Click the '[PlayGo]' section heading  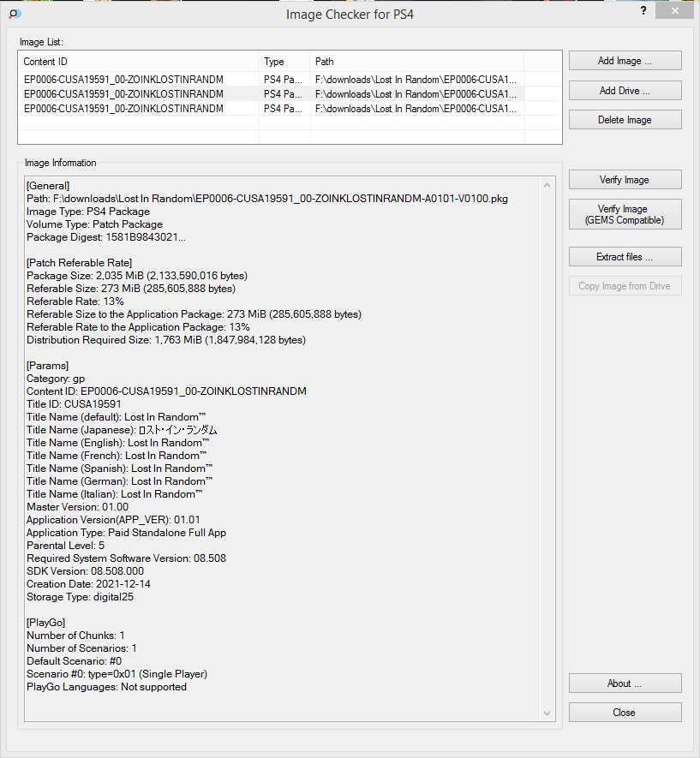[x=46, y=623]
